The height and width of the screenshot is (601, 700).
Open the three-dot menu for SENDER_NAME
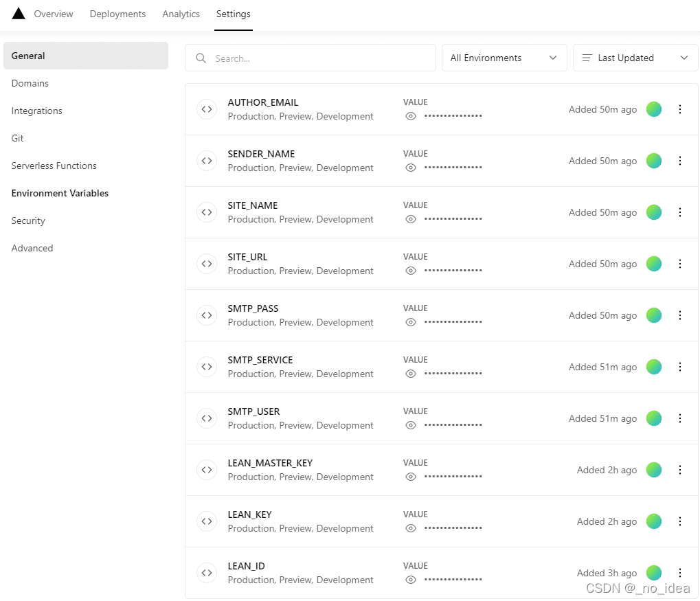680,161
